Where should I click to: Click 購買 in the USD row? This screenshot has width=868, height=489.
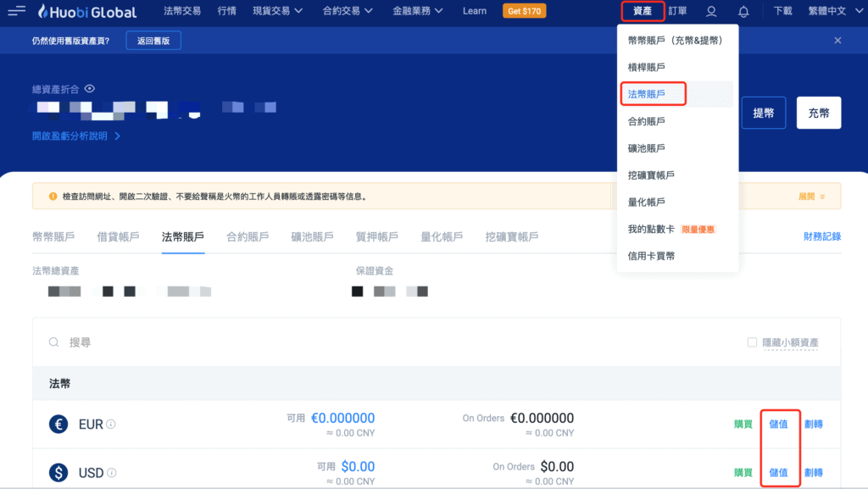(743, 472)
